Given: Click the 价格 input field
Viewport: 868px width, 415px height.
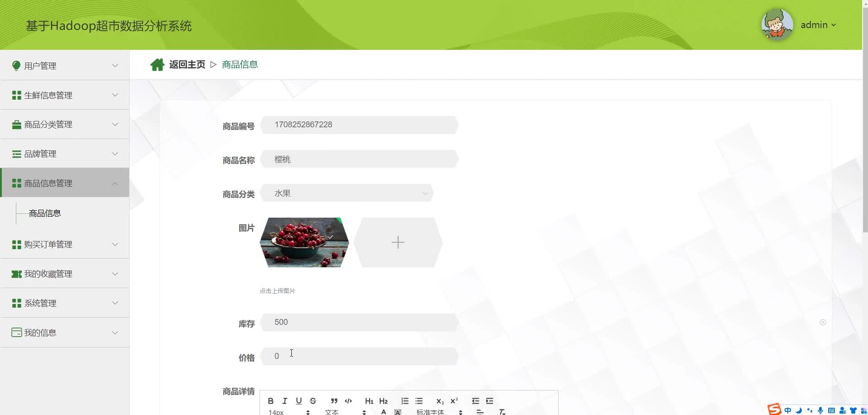Looking at the screenshot, I should coord(359,356).
